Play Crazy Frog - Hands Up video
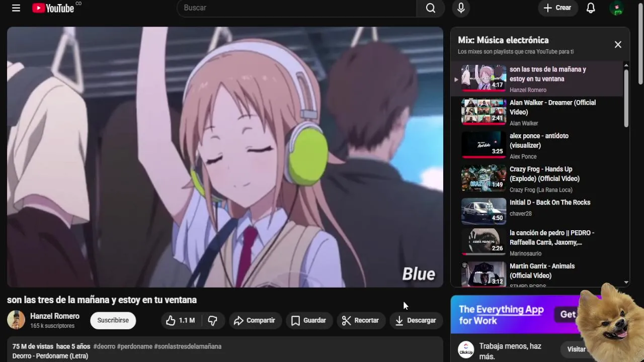The image size is (644, 362). tap(544, 173)
